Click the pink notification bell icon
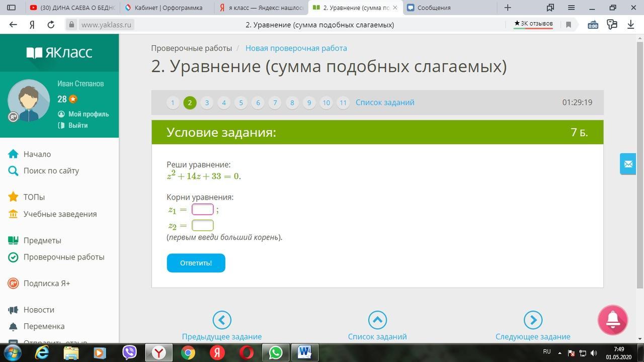The height and width of the screenshot is (362, 644). coord(612,320)
